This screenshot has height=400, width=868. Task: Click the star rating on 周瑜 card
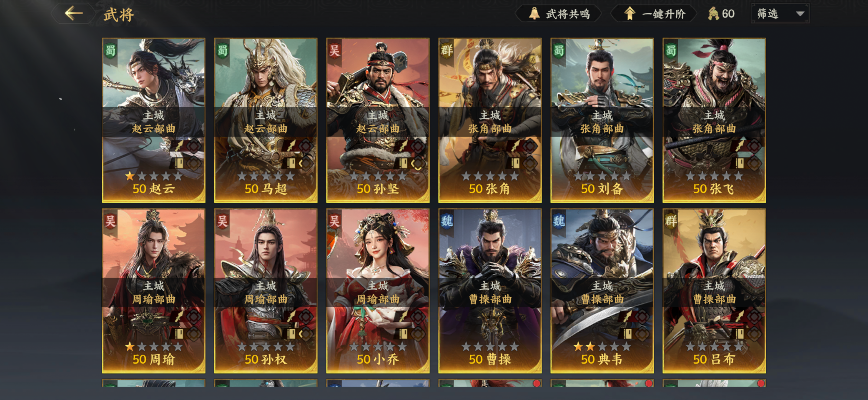(x=153, y=346)
